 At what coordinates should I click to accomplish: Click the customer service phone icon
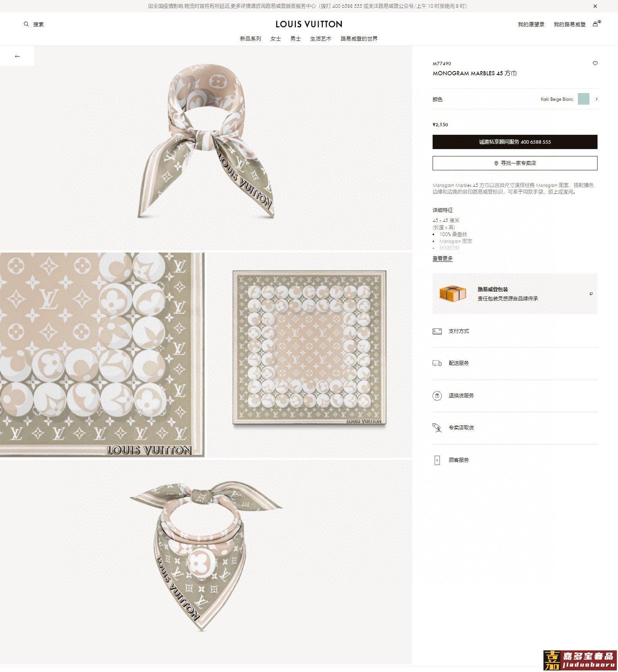pyautogui.click(x=437, y=460)
